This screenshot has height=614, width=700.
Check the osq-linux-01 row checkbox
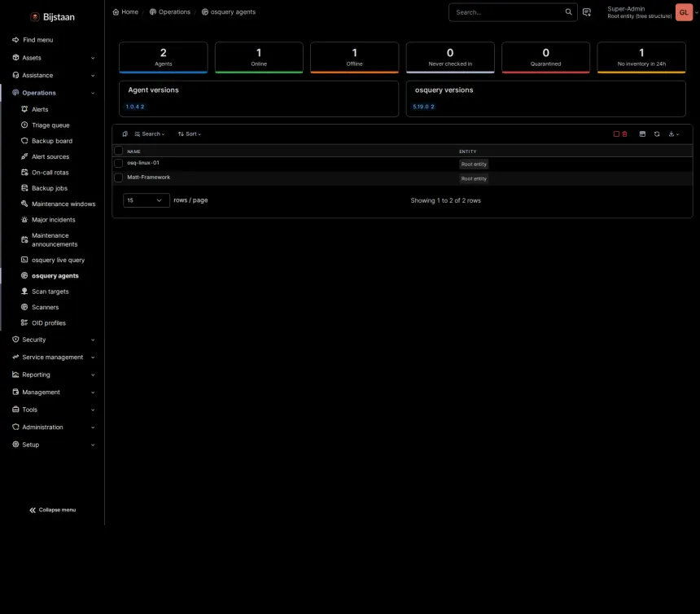pyautogui.click(x=118, y=164)
